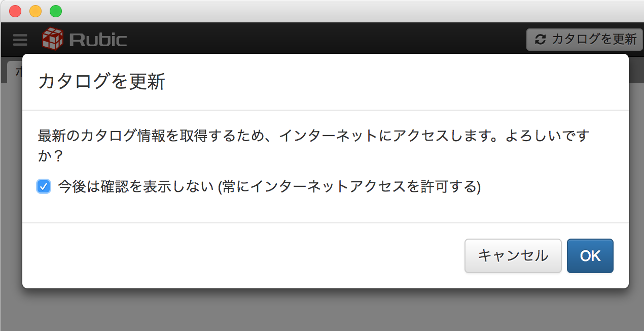Select the Rubic brand icon in the title bar
The image size is (644, 331).
pyautogui.click(x=53, y=39)
